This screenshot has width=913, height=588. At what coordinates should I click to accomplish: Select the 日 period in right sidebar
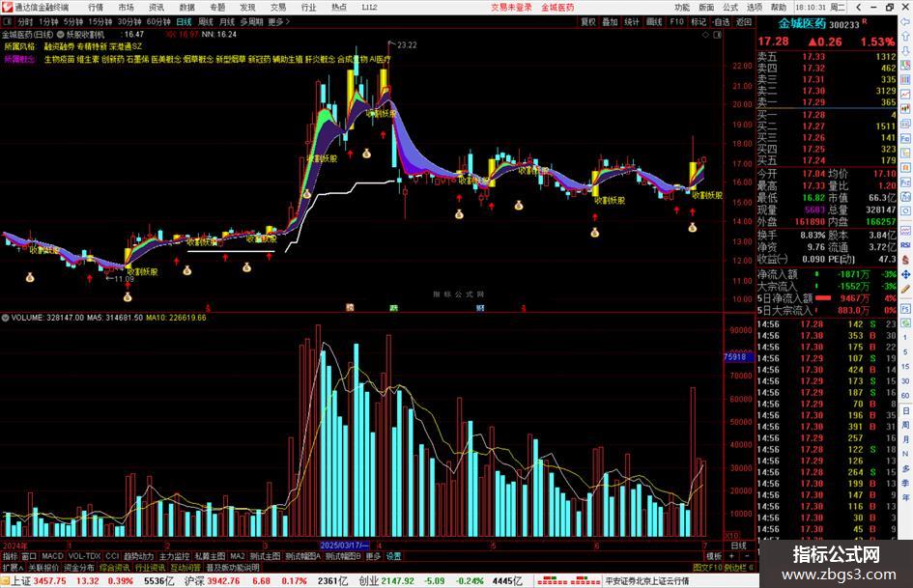point(905,411)
